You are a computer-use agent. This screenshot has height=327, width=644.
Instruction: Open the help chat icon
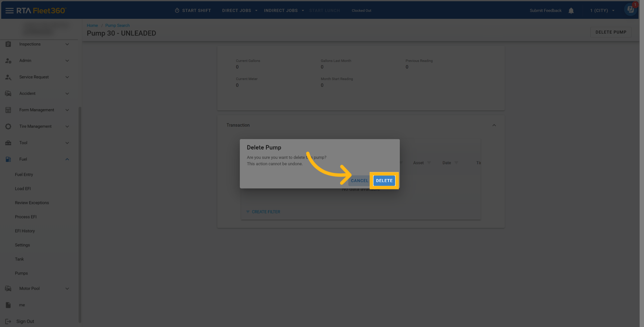[630, 9]
